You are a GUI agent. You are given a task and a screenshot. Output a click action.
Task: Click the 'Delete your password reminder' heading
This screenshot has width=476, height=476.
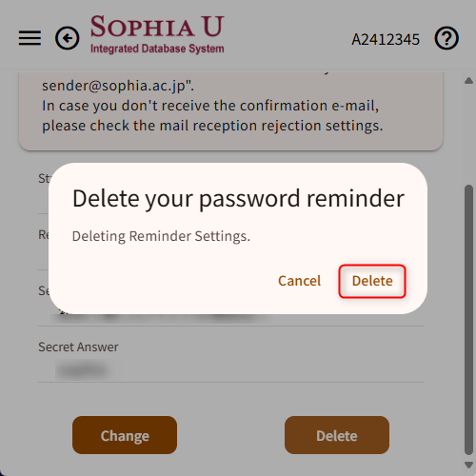point(238,199)
